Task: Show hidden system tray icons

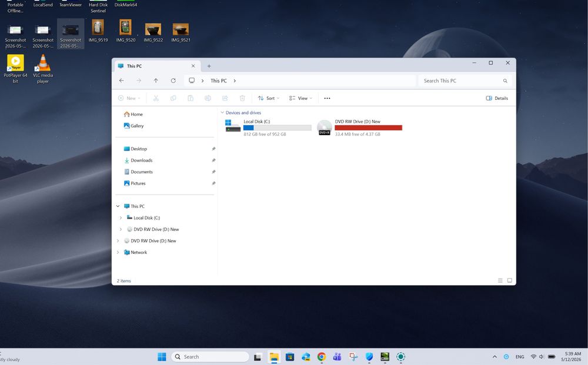Action: 495,357
